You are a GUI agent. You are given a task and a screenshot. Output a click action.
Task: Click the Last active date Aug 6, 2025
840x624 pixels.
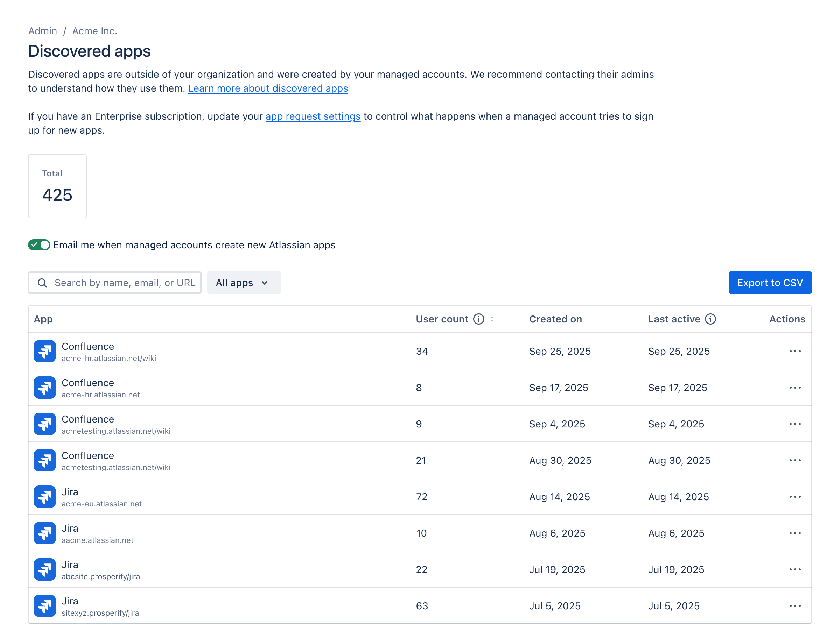coord(676,533)
